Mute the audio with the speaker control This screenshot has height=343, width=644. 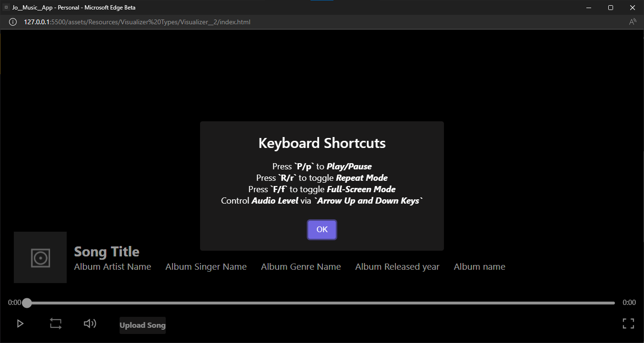(x=90, y=323)
